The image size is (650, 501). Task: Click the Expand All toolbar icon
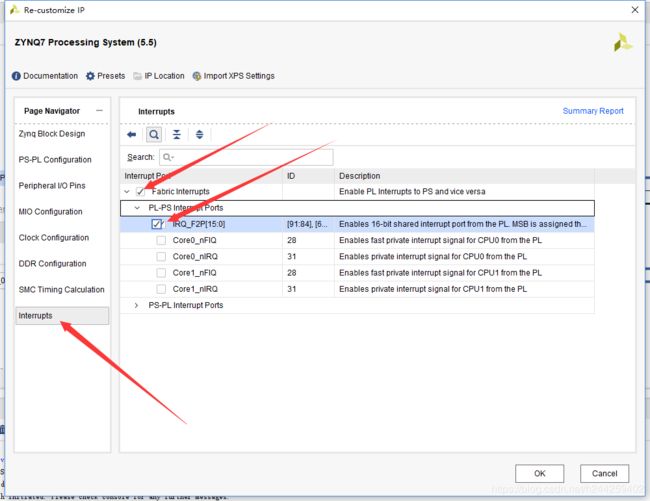pyautogui.click(x=199, y=135)
